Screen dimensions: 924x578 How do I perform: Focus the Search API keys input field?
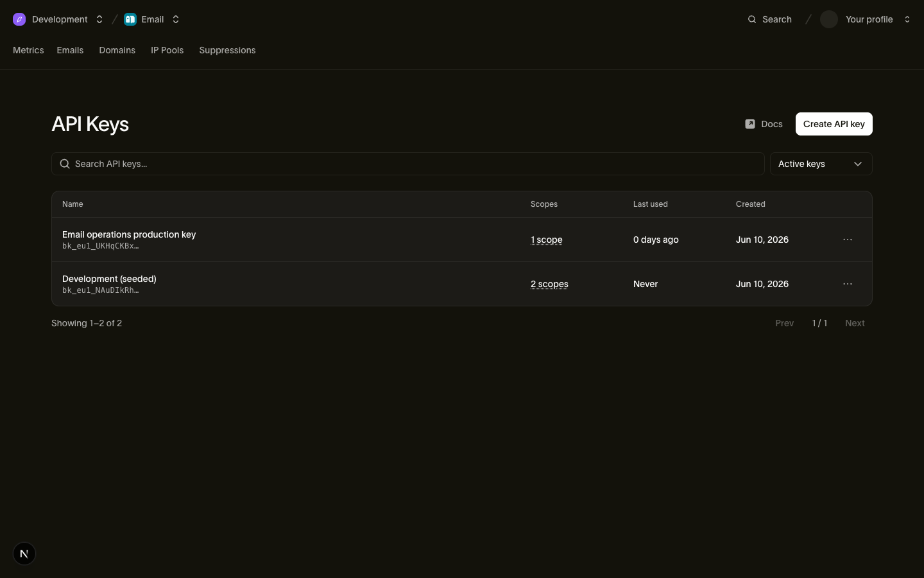click(x=408, y=164)
